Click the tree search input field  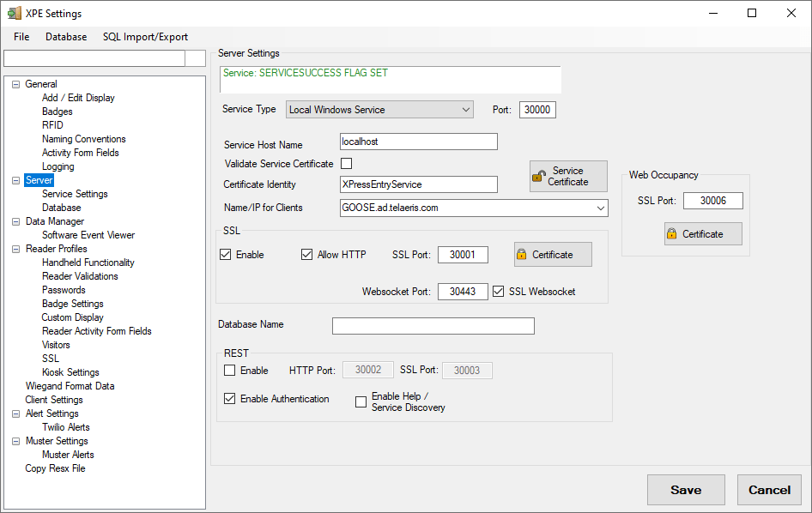(94, 58)
